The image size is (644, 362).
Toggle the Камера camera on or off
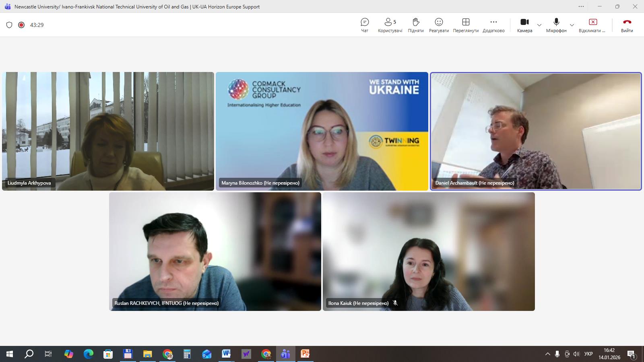tap(524, 25)
